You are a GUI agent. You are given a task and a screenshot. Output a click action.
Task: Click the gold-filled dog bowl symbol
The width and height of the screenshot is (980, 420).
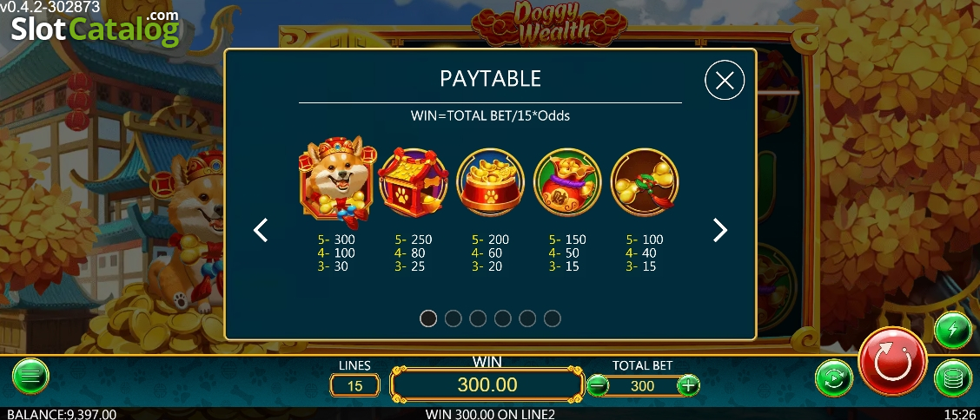coord(491,182)
